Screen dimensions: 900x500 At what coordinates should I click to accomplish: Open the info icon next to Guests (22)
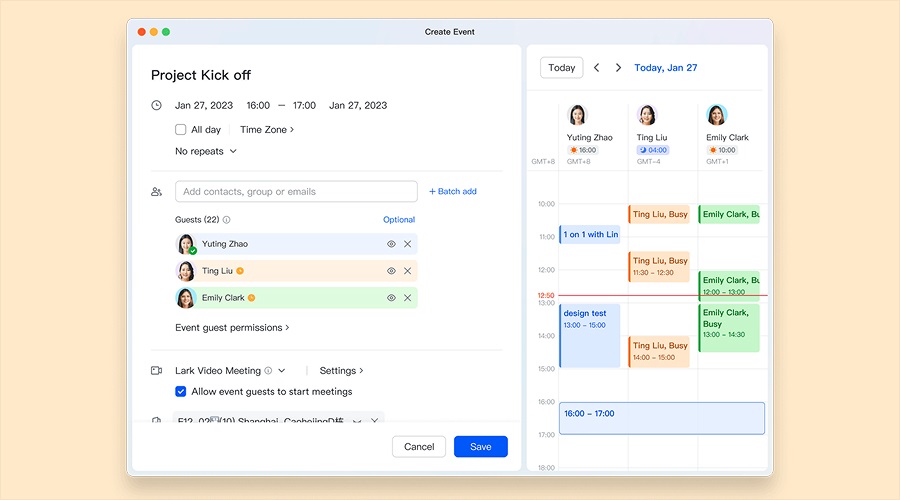coord(226,220)
